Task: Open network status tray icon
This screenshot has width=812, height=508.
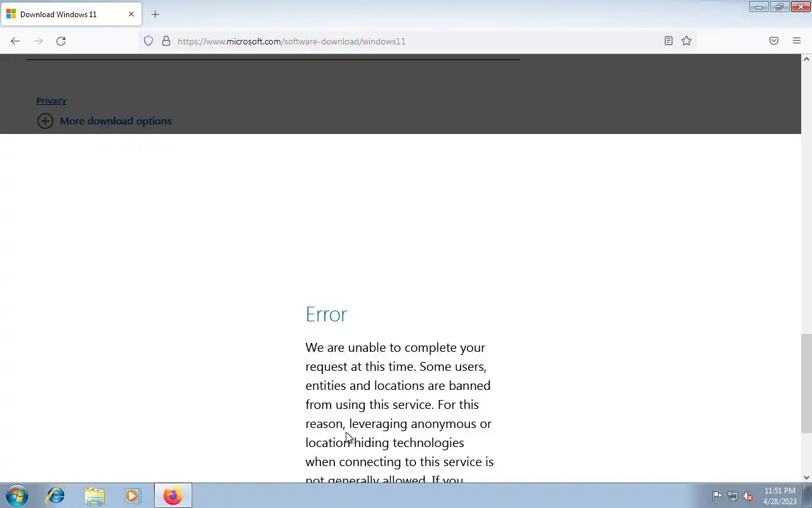Action: click(733, 497)
